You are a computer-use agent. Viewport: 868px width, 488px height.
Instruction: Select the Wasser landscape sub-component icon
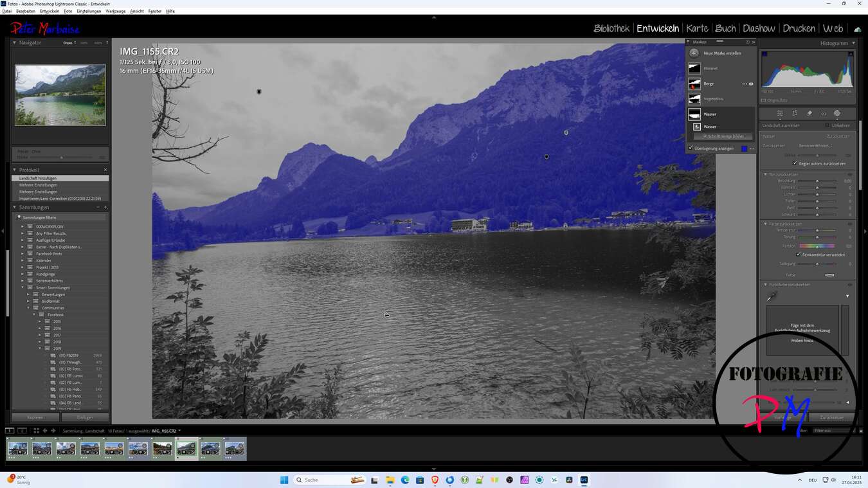tap(696, 127)
